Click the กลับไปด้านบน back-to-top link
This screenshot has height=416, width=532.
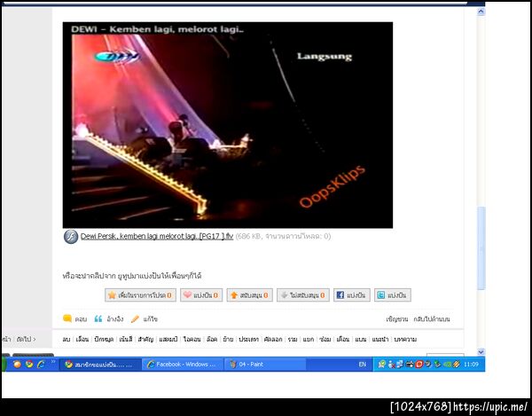(x=432, y=319)
